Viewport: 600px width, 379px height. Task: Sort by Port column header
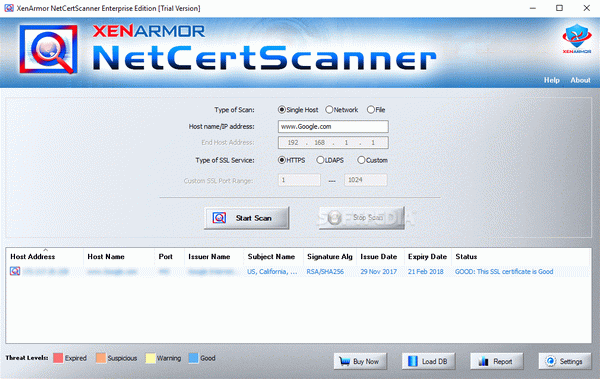coord(170,257)
